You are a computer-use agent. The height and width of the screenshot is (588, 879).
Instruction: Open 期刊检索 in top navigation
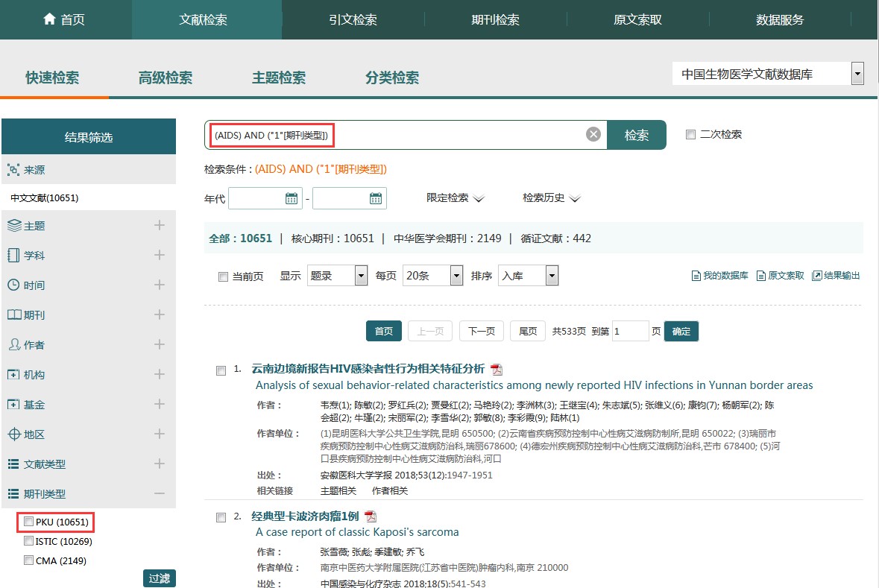point(495,20)
